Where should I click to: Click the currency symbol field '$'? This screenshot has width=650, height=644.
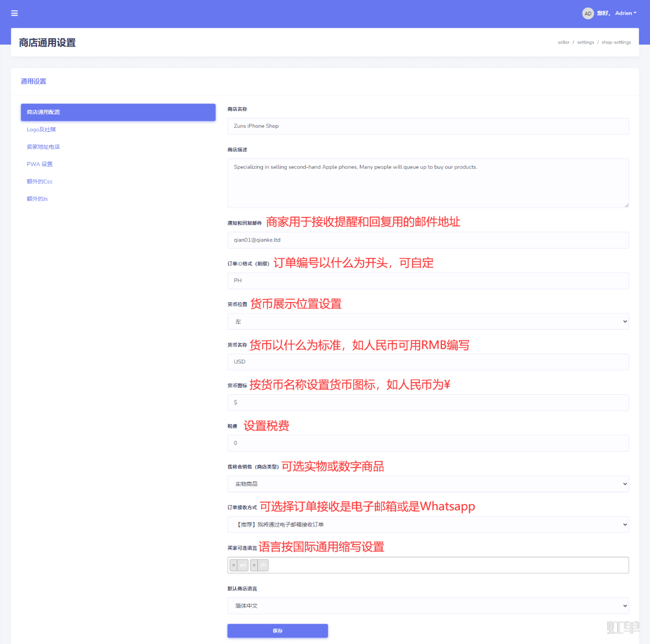point(428,402)
